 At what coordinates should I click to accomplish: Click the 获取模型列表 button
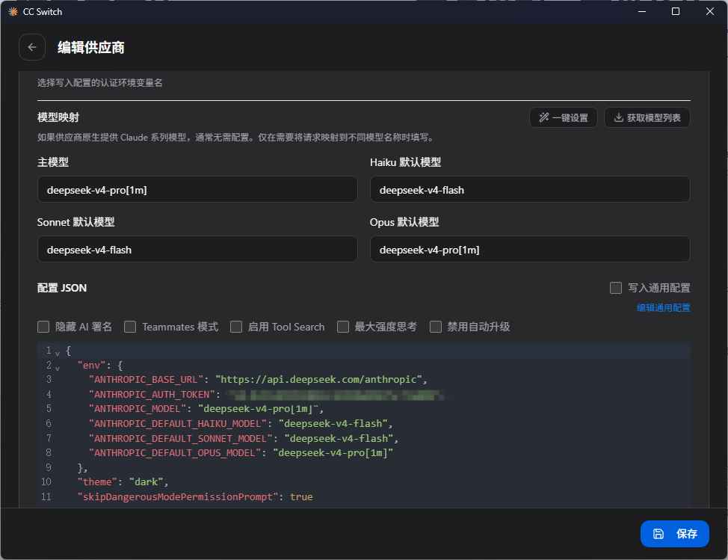tap(647, 117)
